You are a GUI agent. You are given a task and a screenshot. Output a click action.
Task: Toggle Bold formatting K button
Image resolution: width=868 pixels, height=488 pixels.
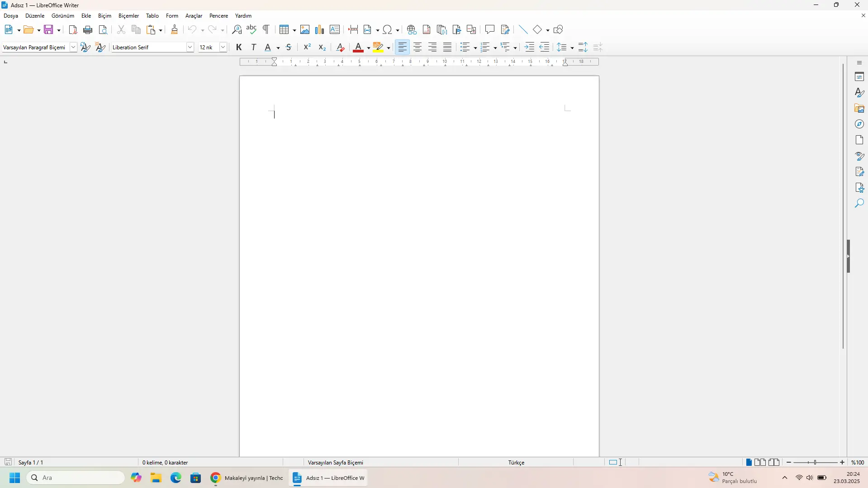point(239,47)
